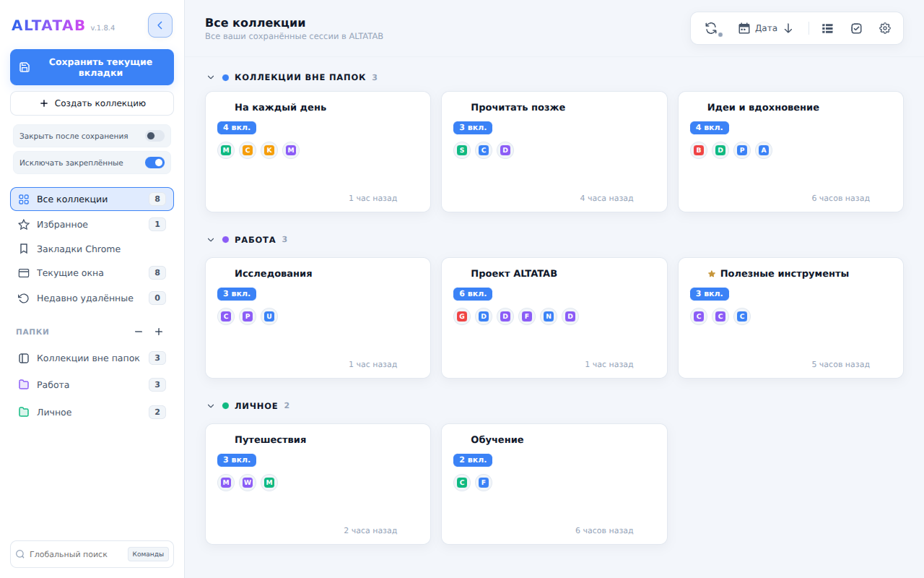Image resolution: width=924 pixels, height=578 pixels.
Task: Open settings gear icon
Action: pos(885,28)
